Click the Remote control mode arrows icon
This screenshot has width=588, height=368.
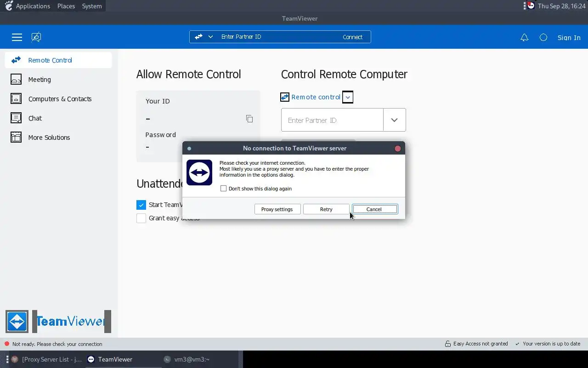pos(285,97)
